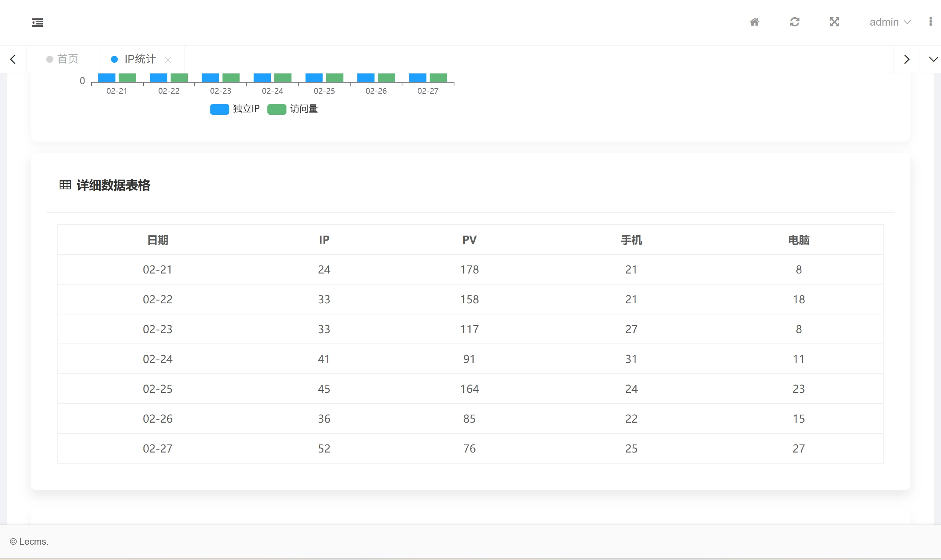Go to the home icon
This screenshot has width=941, height=560.
tap(754, 22)
